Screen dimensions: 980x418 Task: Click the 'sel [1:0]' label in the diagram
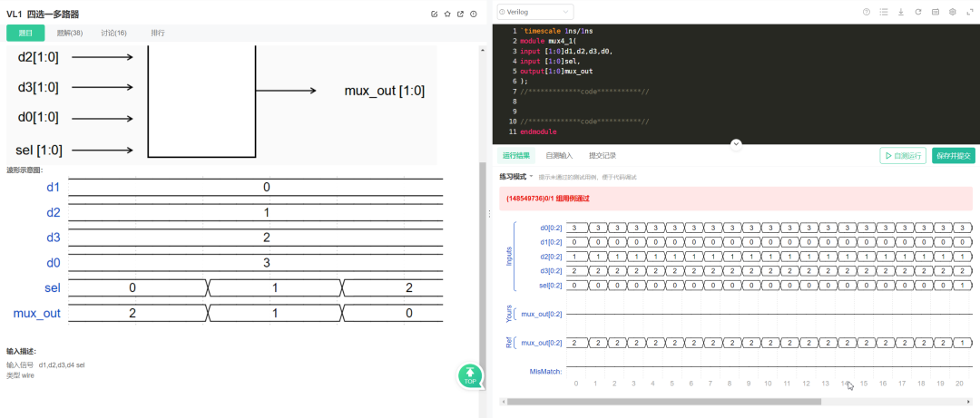[x=39, y=150]
